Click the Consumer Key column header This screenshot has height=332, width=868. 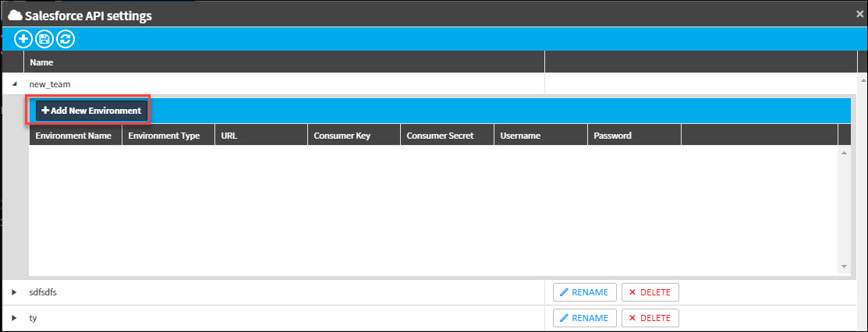tap(354, 135)
